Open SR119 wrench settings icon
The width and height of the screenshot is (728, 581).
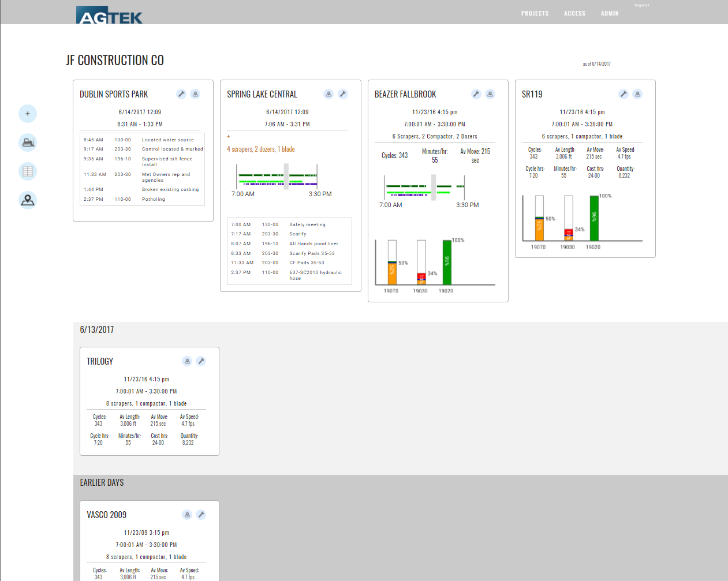[x=624, y=94]
